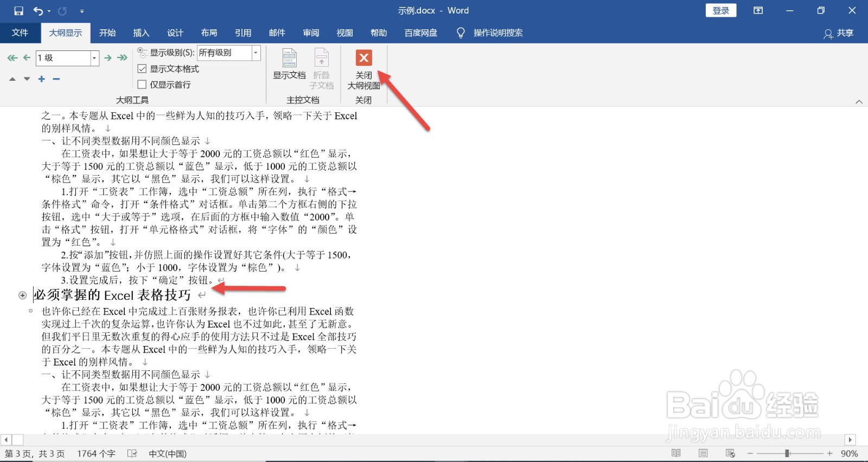Click page count '第 3 页, 共 3 页' in status bar
Image resolution: width=868 pixels, height=462 pixels.
tap(35, 454)
